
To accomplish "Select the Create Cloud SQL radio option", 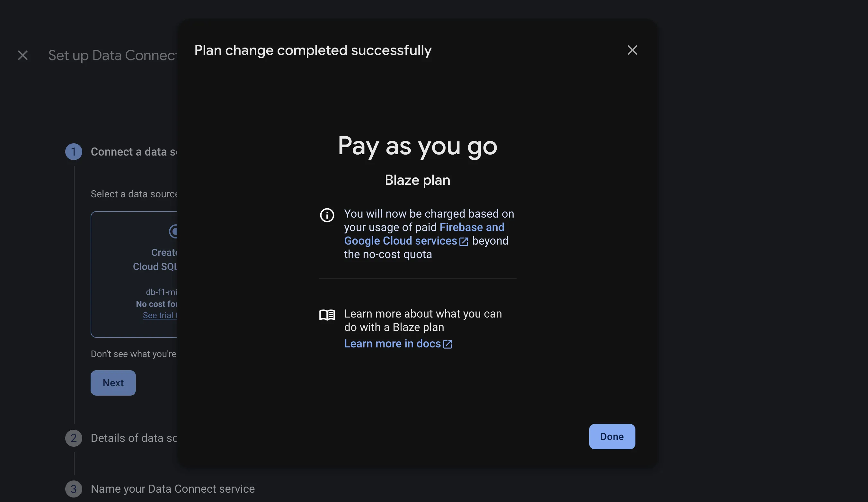I will coord(173,231).
